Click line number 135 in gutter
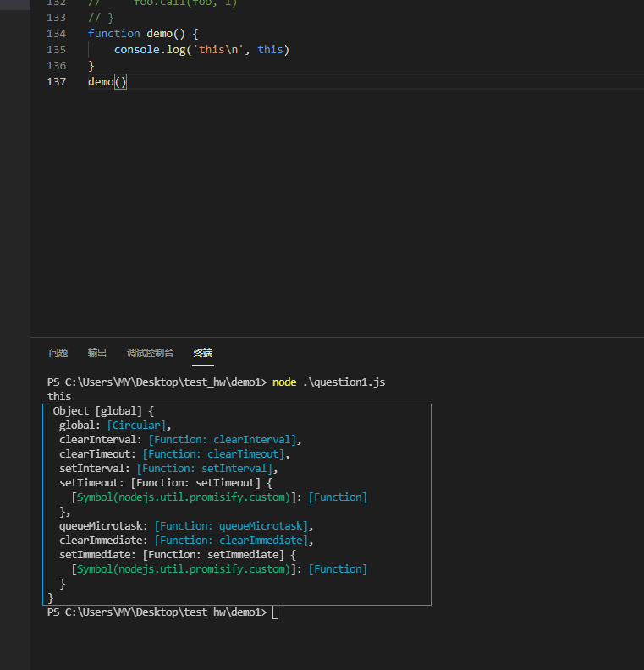Screen dimensions: 644x670 coord(57,50)
